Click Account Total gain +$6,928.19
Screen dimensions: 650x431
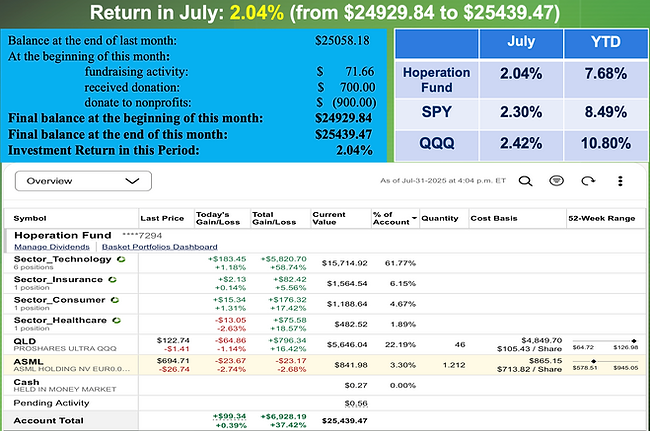pos(284,416)
